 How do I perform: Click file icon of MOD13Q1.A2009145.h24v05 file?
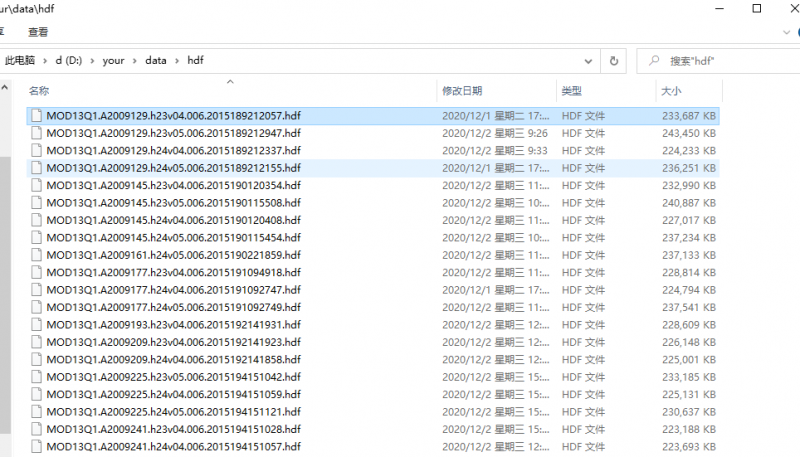click(x=37, y=238)
